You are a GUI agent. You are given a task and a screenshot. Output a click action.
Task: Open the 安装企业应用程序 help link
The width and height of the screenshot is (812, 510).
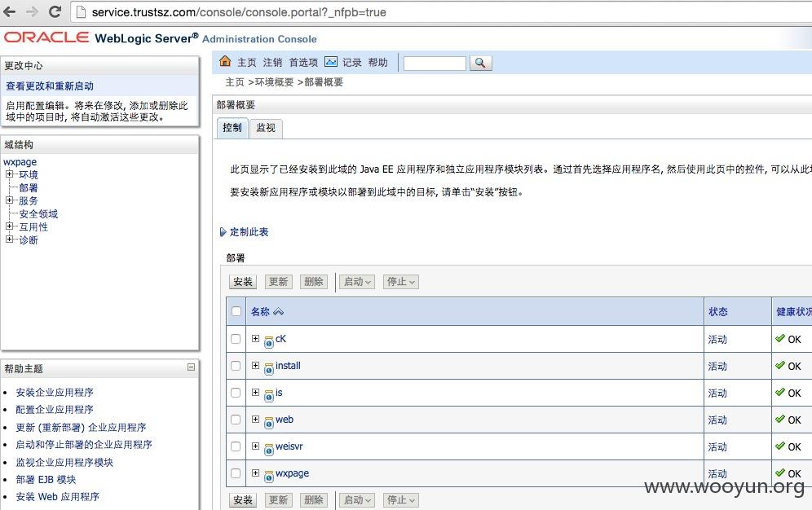[55, 392]
